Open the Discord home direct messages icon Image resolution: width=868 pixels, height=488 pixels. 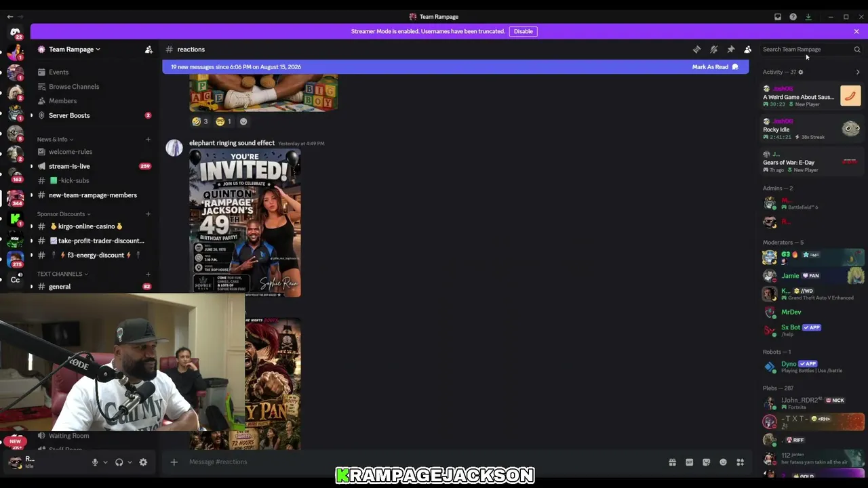[x=15, y=32]
